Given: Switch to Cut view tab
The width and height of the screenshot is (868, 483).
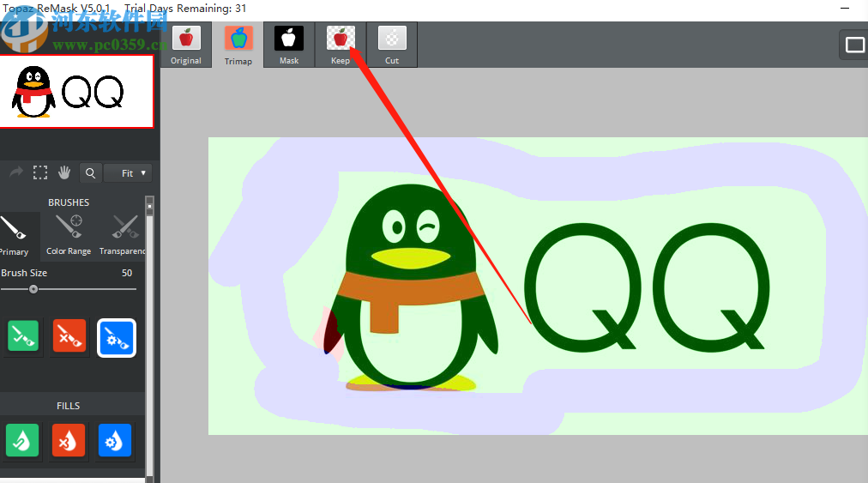Looking at the screenshot, I should click(392, 45).
